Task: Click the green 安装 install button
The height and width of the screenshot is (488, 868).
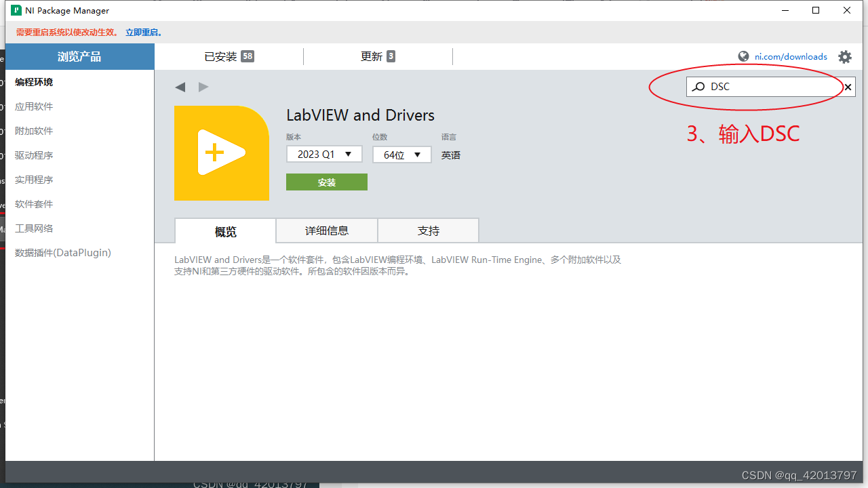Action: (326, 182)
